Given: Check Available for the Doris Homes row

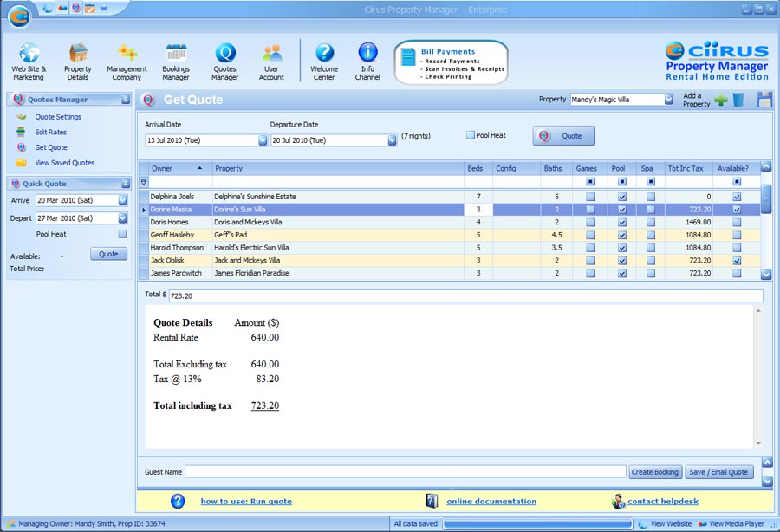Looking at the screenshot, I should tap(737, 223).
